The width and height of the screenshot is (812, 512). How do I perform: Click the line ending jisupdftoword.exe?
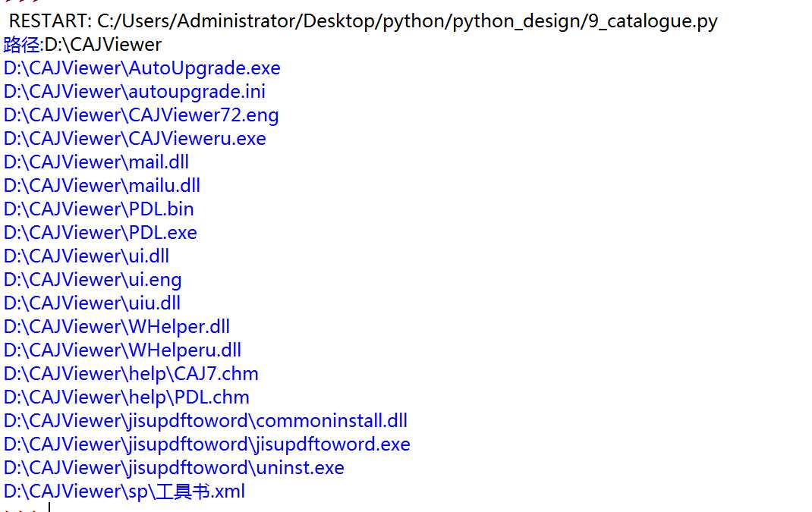[x=206, y=444]
